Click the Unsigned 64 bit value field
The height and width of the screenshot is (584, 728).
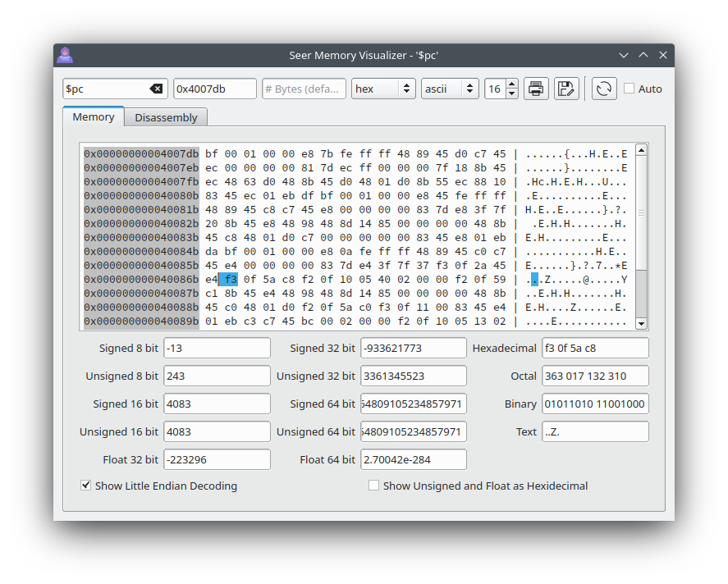click(x=413, y=431)
